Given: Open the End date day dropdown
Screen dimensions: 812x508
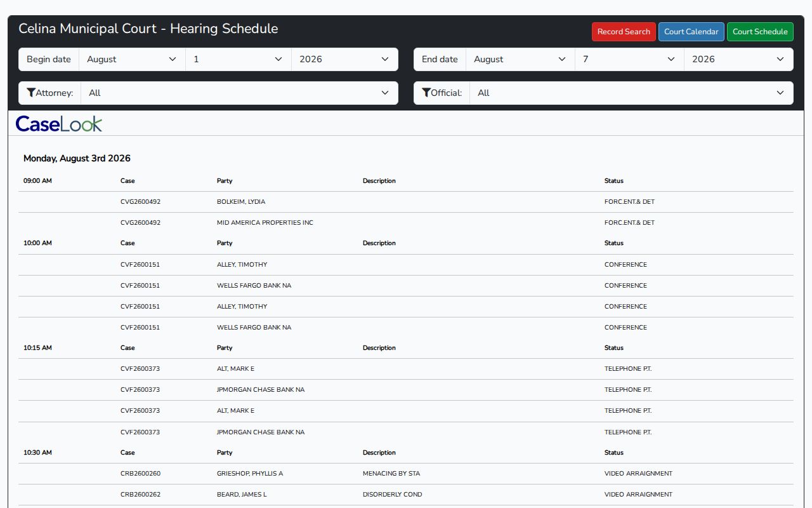Looking at the screenshot, I should click(629, 59).
